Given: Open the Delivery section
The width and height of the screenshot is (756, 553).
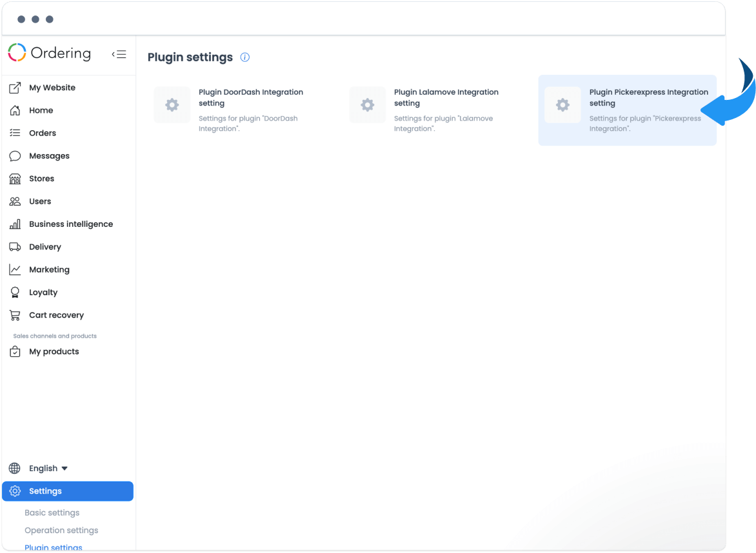Looking at the screenshot, I should point(45,247).
